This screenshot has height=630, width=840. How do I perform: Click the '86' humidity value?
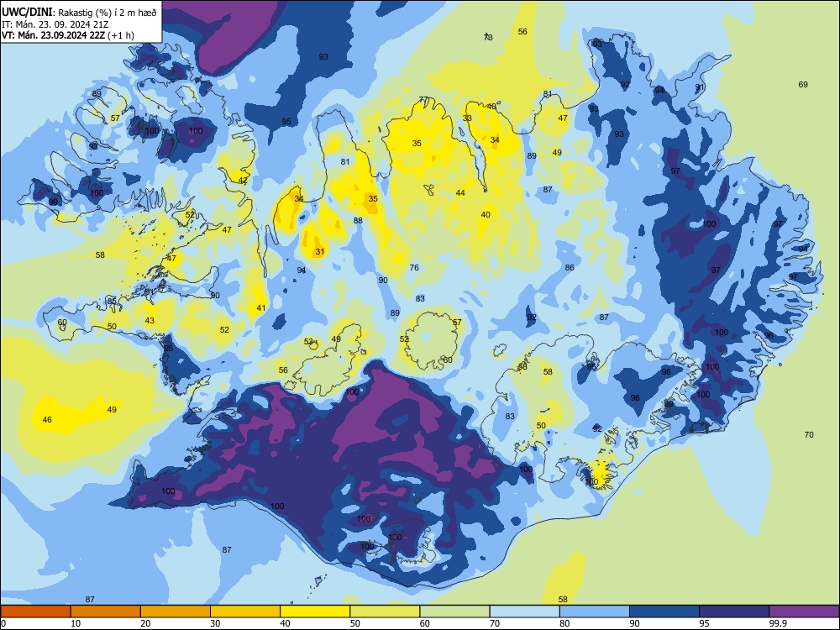tap(570, 267)
